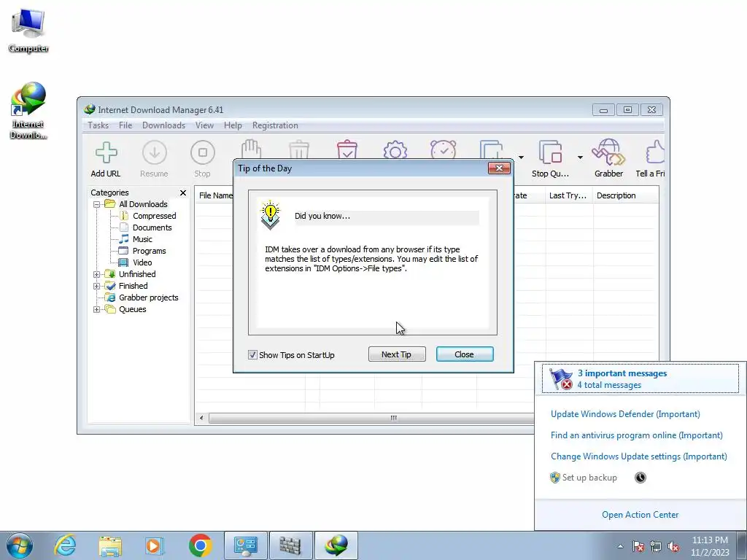747x560 pixels.
Task: Expand the Finished category node
Action: pyautogui.click(x=97, y=286)
